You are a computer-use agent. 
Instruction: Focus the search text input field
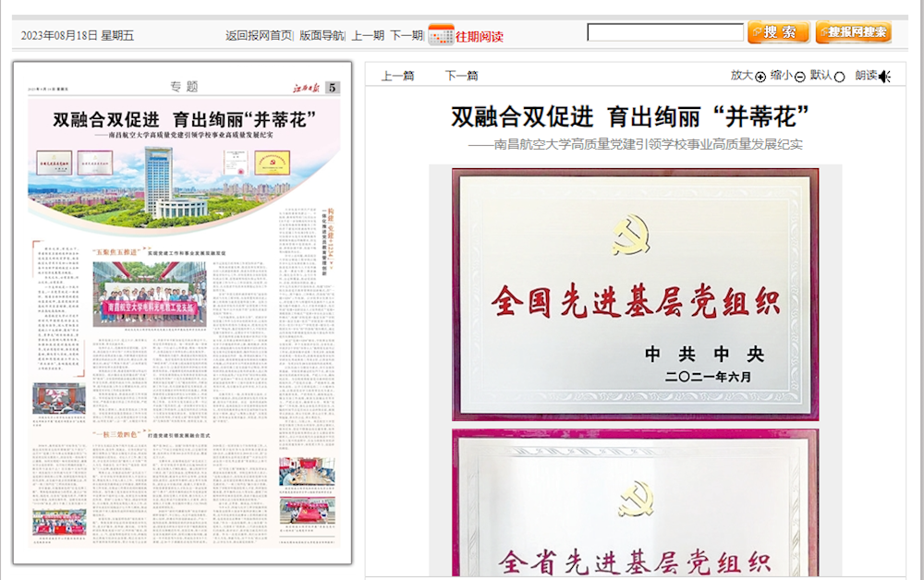(665, 32)
